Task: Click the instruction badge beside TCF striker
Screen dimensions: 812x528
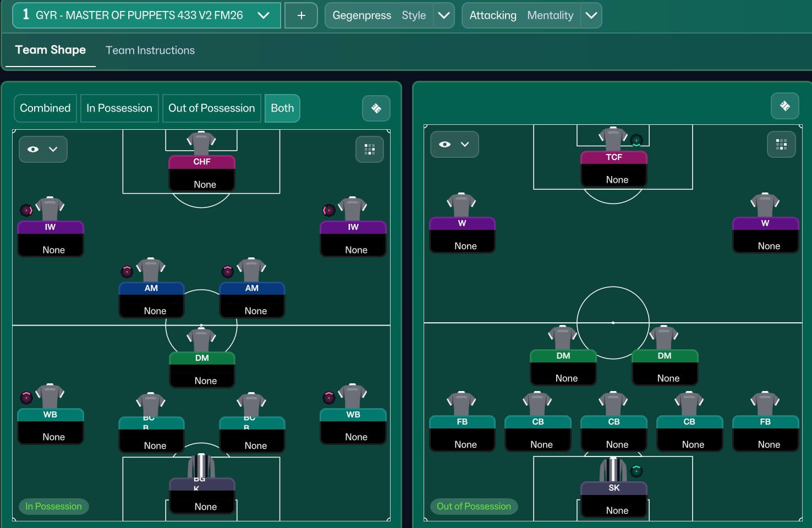Action: pos(637,140)
